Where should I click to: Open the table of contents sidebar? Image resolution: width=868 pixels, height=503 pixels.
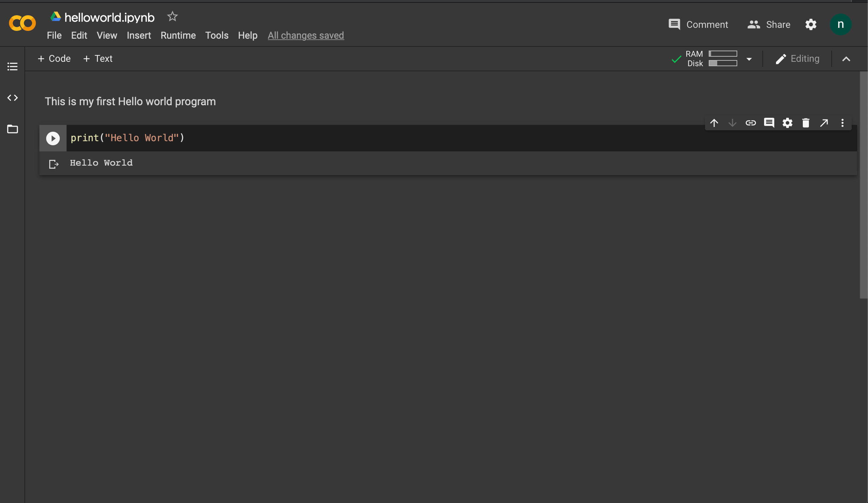pos(13,67)
